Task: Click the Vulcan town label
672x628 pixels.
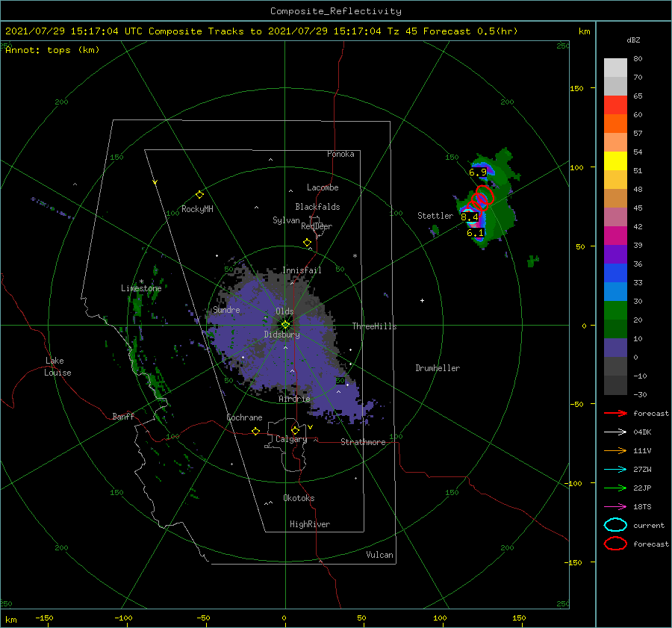Action: (x=380, y=555)
